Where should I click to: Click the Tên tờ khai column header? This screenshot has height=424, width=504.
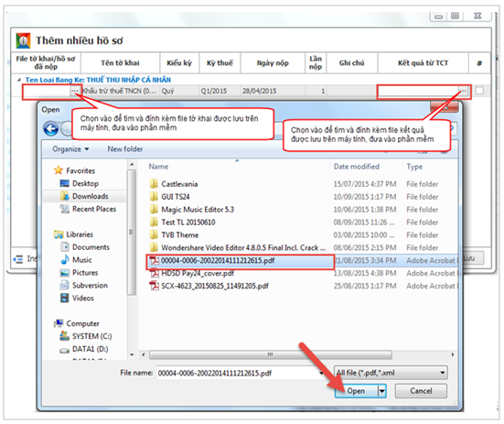tap(120, 63)
